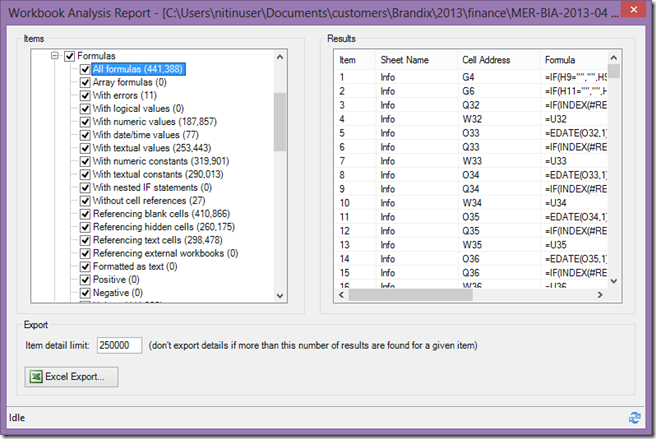
Task: Select cell address Q32 in results
Action: [x=471, y=105]
